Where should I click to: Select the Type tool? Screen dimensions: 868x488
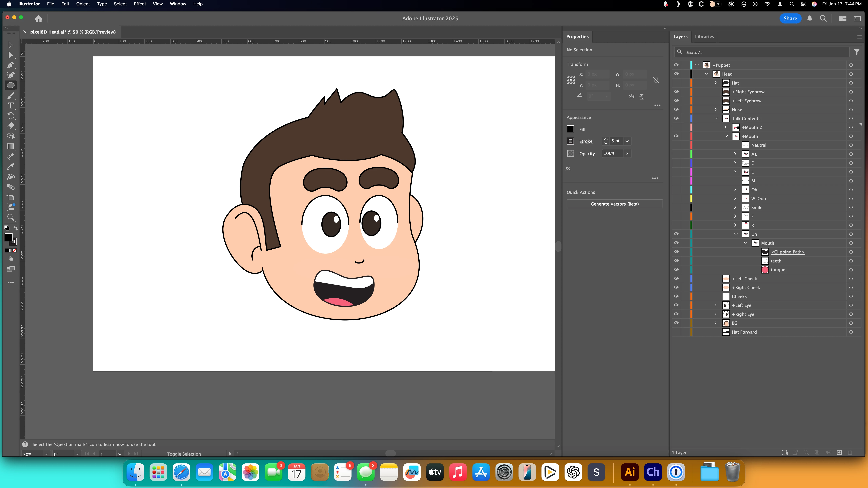click(x=11, y=106)
